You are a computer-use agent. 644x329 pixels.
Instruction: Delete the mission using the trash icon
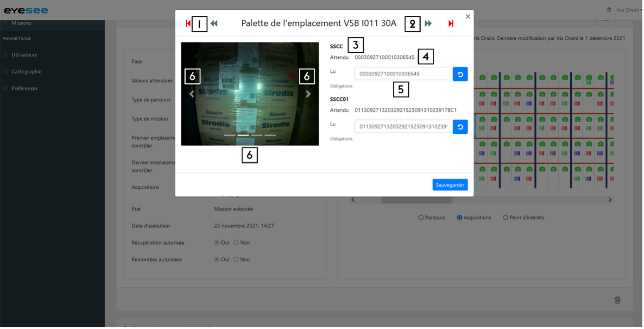(617, 300)
